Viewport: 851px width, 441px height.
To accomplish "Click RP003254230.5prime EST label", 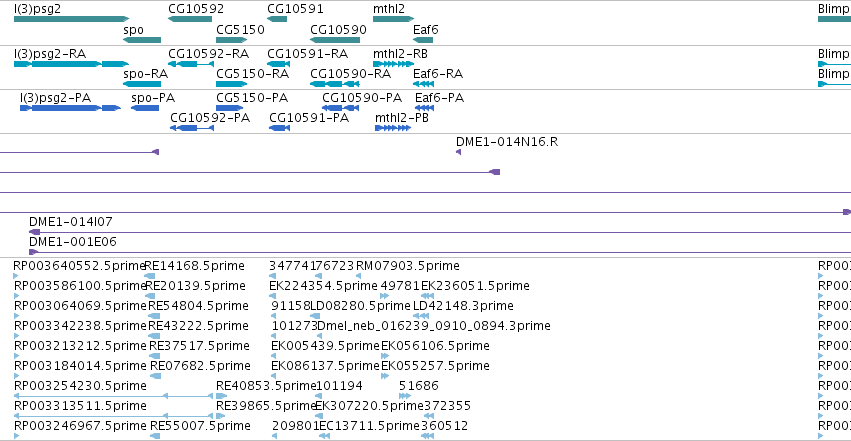I will click(80, 386).
